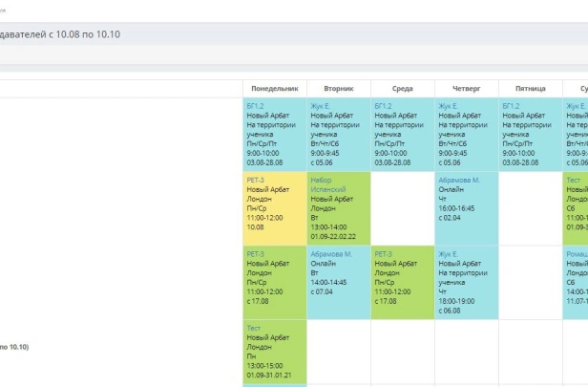Open Жук Е. 18:00-19:00 lesson on Thursday

[466, 281]
